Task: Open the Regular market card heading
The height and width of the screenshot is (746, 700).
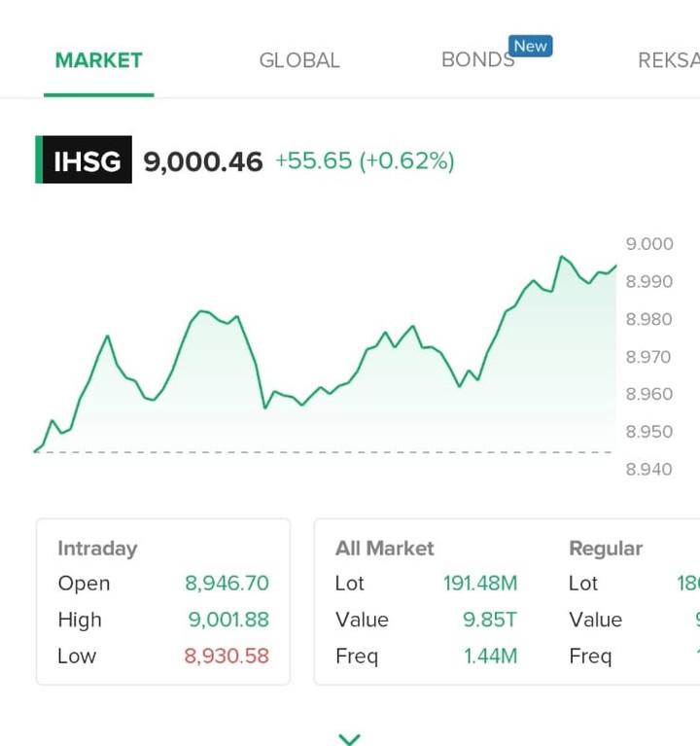Action: point(606,549)
